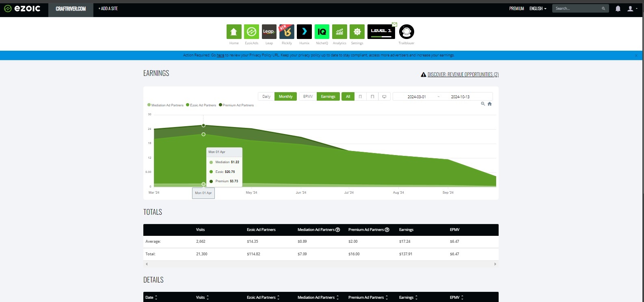Click the Mon 01 Apr axis label
Viewport: 644px width, 302px height.
(x=203, y=193)
